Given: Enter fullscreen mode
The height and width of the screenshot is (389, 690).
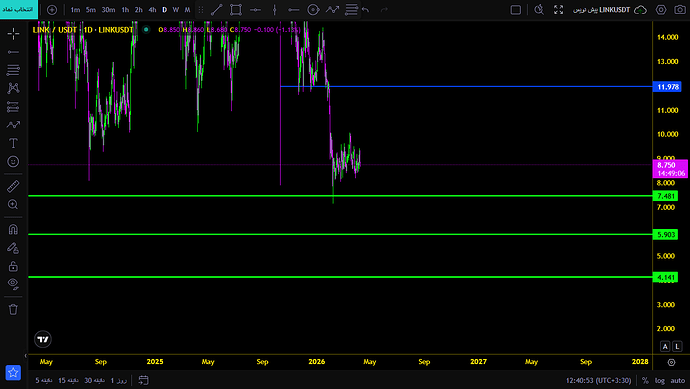Looking at the screenshot, I should [x=558, y=10].
